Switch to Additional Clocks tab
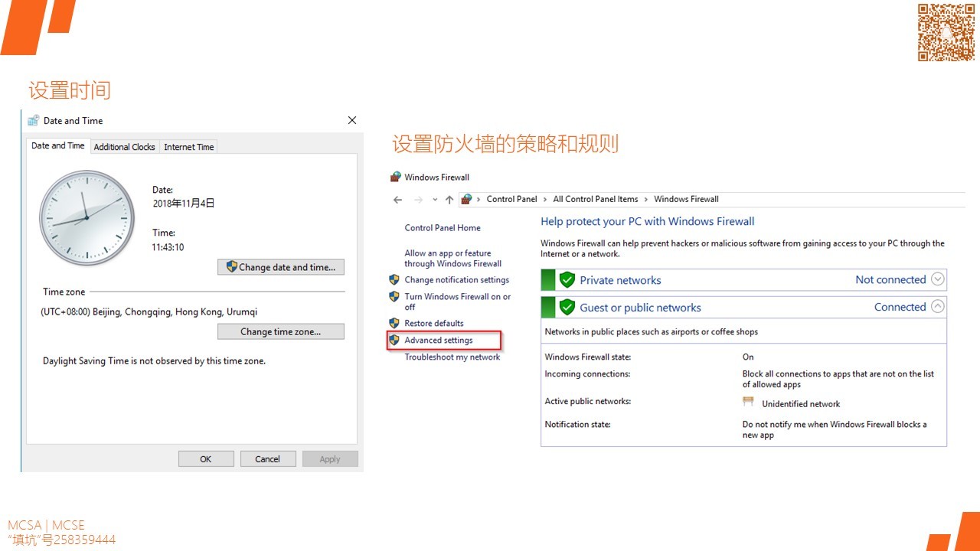The width and height of the screenshot is (980, 551). tap(125, 147)
